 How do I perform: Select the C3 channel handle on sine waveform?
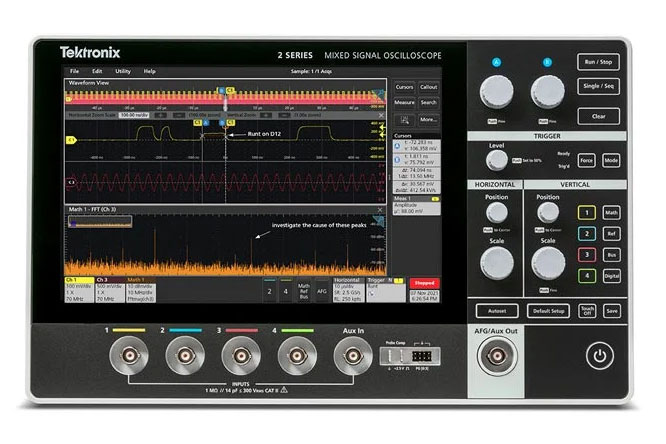click(x=71, y=182)
